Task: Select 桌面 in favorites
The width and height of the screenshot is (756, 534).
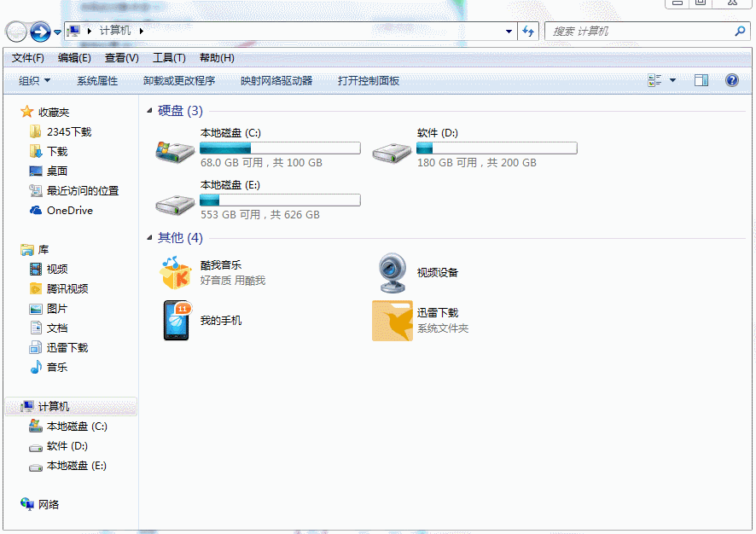Action: [57, 171]
